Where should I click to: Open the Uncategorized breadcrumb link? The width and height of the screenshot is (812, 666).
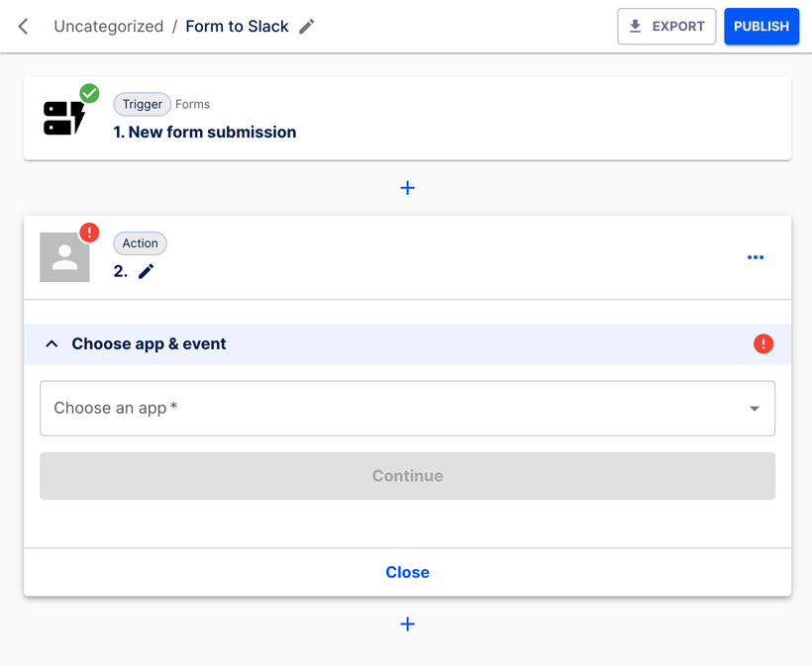point(109,27)
